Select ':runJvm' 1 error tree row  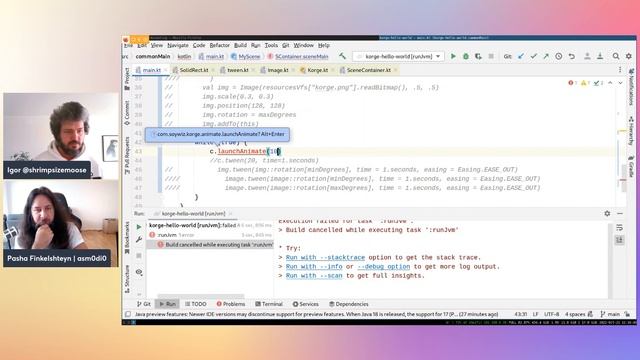(x=210, y=235)
